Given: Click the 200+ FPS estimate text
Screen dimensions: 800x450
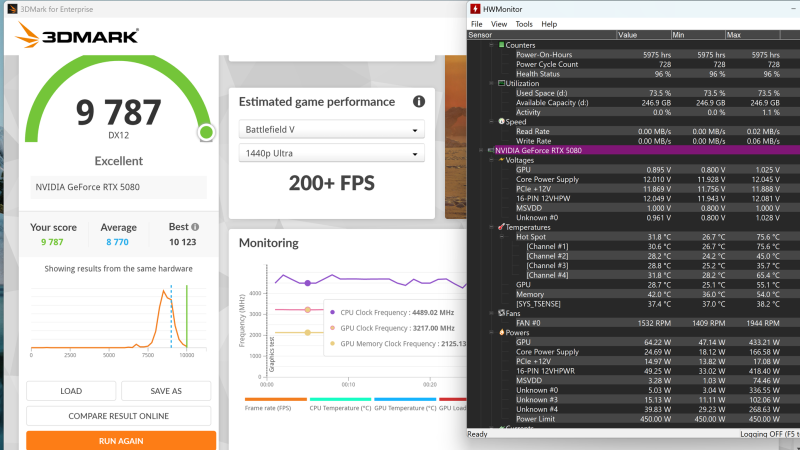Looking at the screenshot, I should (332, 183).
